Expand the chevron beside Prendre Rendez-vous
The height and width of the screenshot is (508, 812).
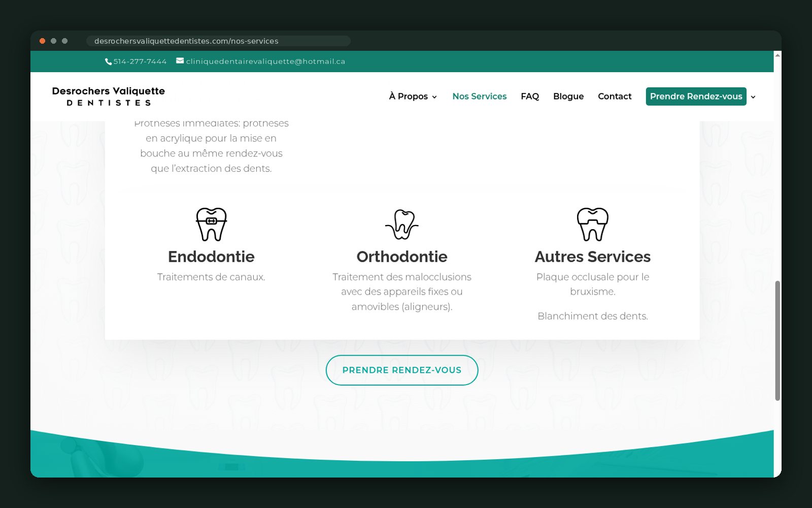753,97
